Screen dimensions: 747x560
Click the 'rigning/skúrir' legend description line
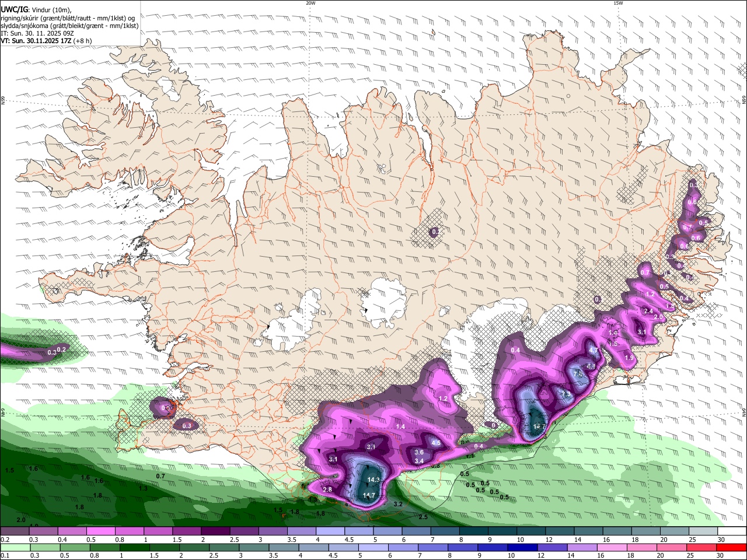tap(68, 17)
